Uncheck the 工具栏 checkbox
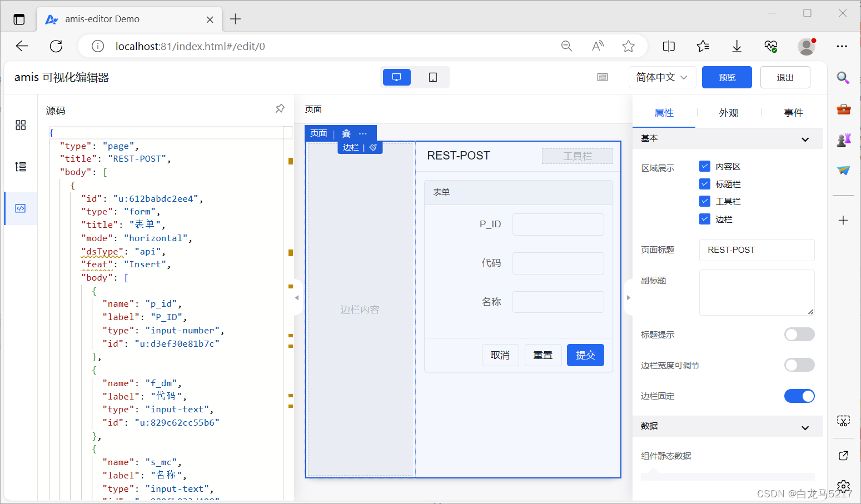Image resolution: width=861 pixels, height=504 pixels. pyautogui.click(x=705, y=201)
